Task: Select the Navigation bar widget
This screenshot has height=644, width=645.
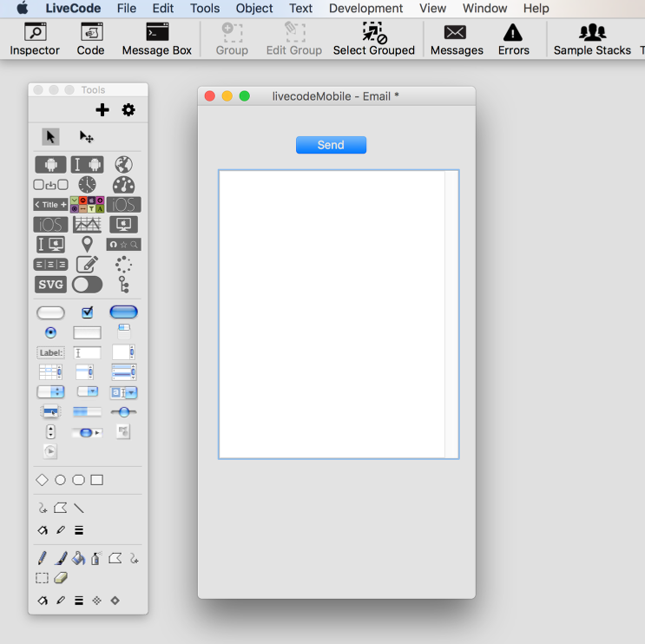Action: [123, 244]
